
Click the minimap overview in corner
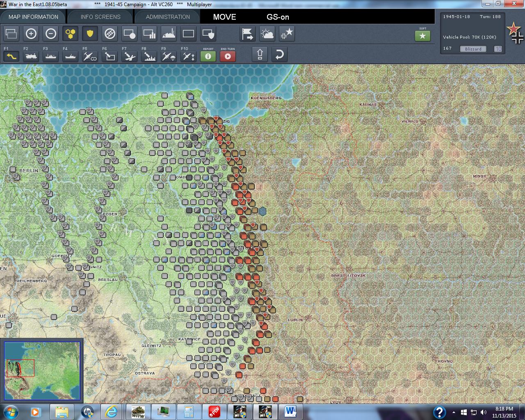point(42,371)
